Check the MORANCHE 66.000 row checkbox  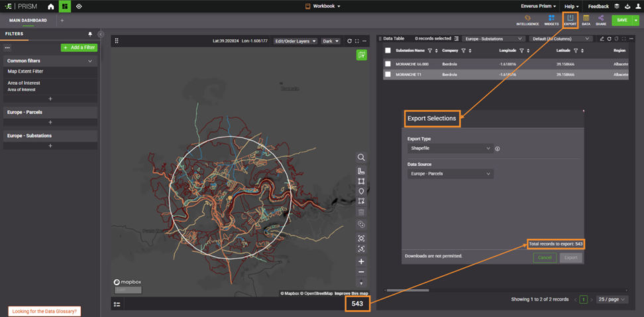[x=388, y=64]
